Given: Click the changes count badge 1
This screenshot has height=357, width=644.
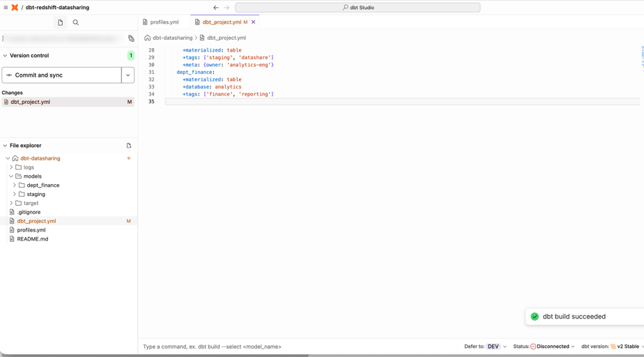Looking at the screenshot, I should pos(130,56).
